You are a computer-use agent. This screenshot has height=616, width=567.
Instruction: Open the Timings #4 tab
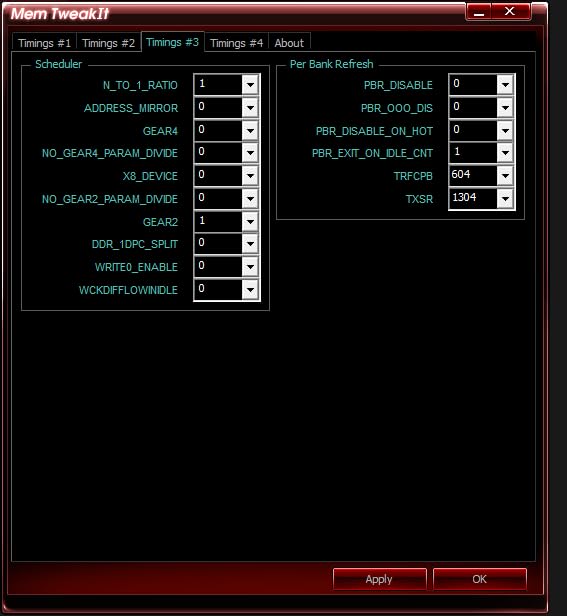(x=237, y=42)
